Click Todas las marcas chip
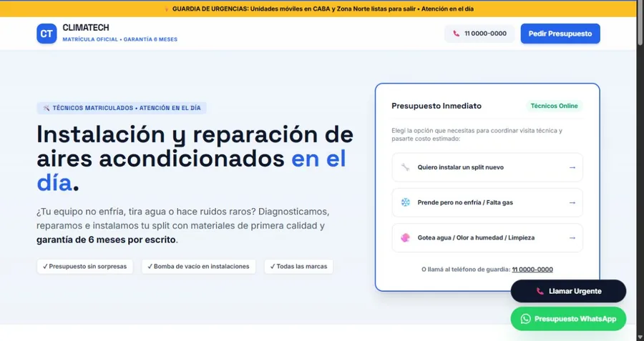This screenshot has height=341, width=644. [298, 267]
